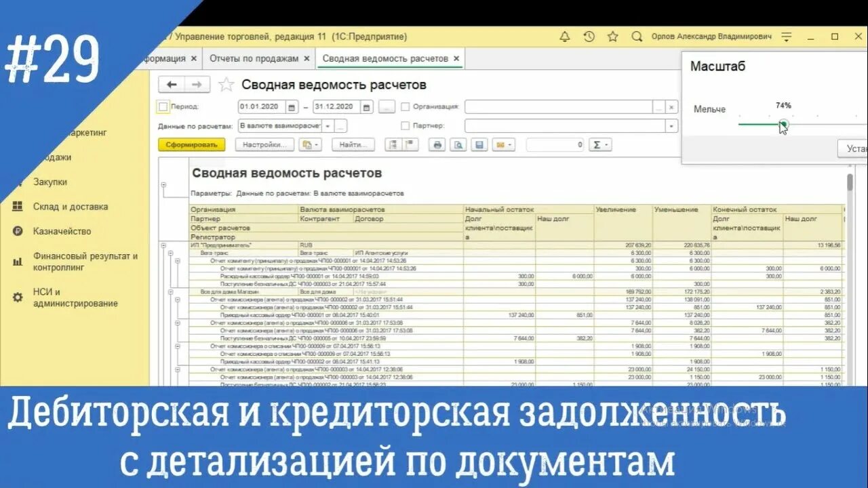Screen dimensions: 868x488
Task: Open the Настройки... button
Action: tap(265, 144)
